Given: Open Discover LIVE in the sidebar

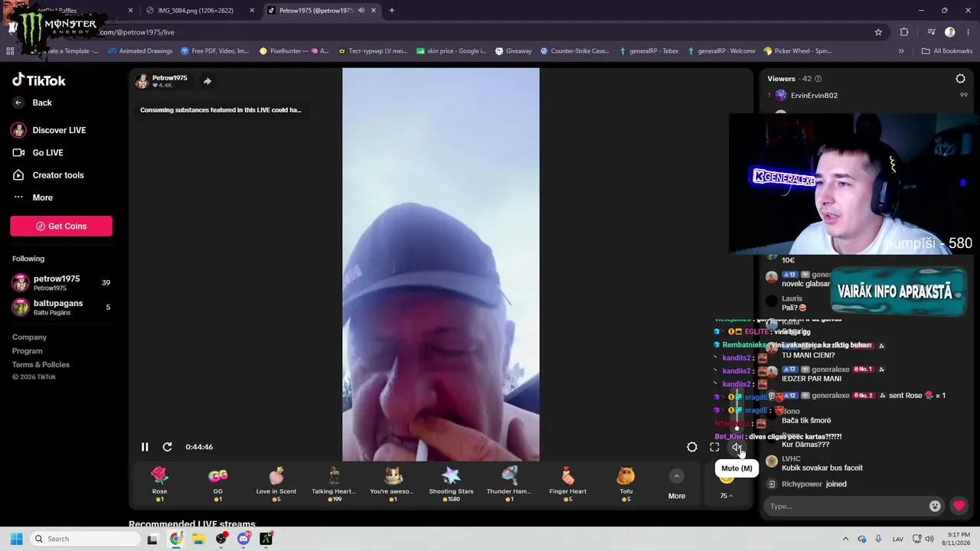Looking at the screenshot, I should pos(49,130).
